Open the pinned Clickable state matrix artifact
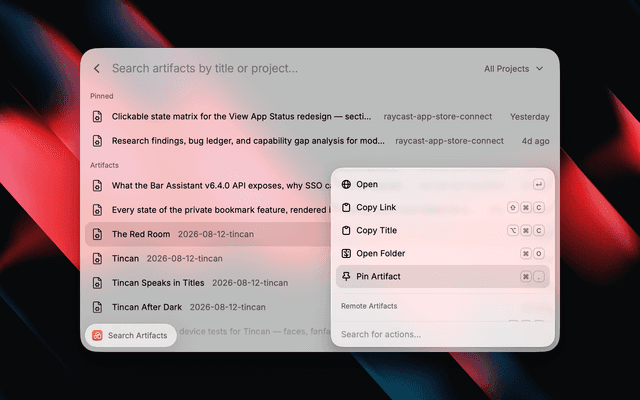 pyautogui.click(x=320, y=116)
